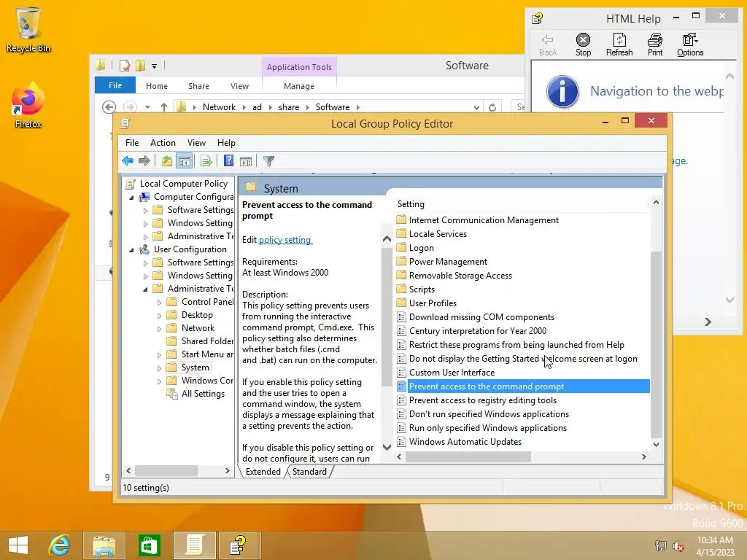
Task: Expand System tree node arrow
Action: pos(159,368)
